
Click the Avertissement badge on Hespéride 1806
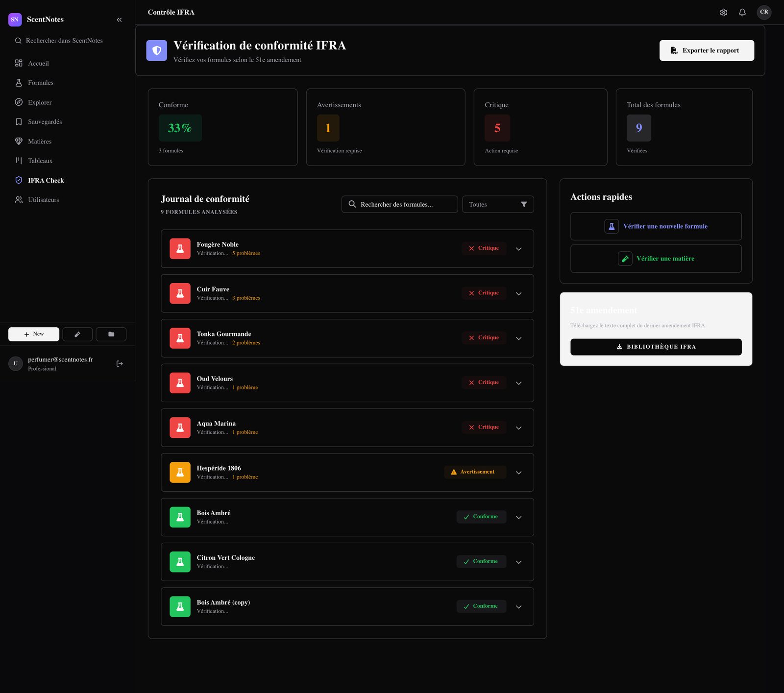pyautogui.click(x=475, y=472)
